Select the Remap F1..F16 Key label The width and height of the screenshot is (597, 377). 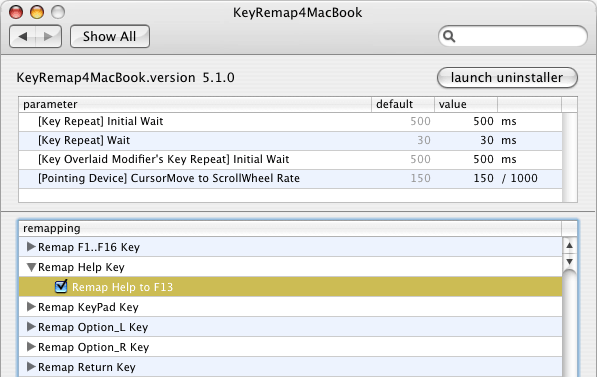click(89, 248)
